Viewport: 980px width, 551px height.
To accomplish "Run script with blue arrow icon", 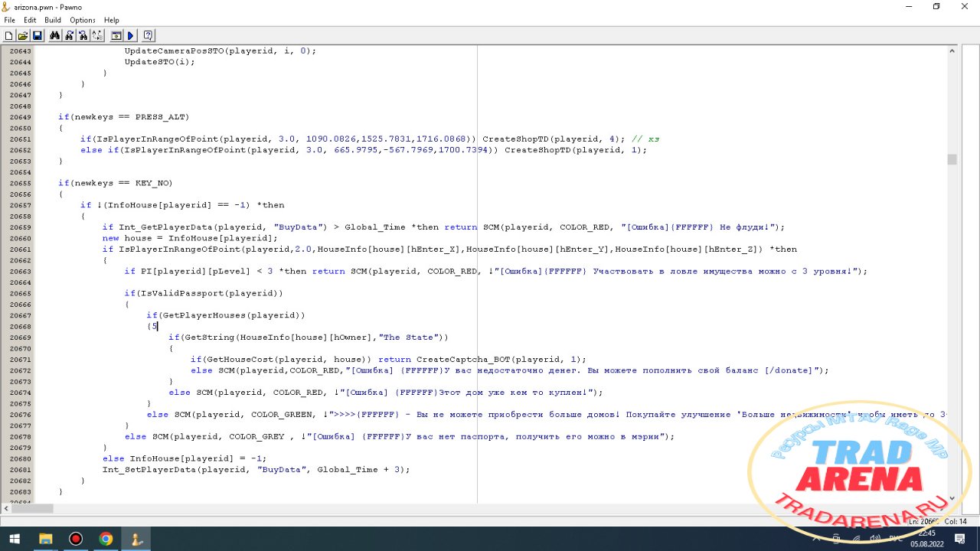I will point(130,35).
